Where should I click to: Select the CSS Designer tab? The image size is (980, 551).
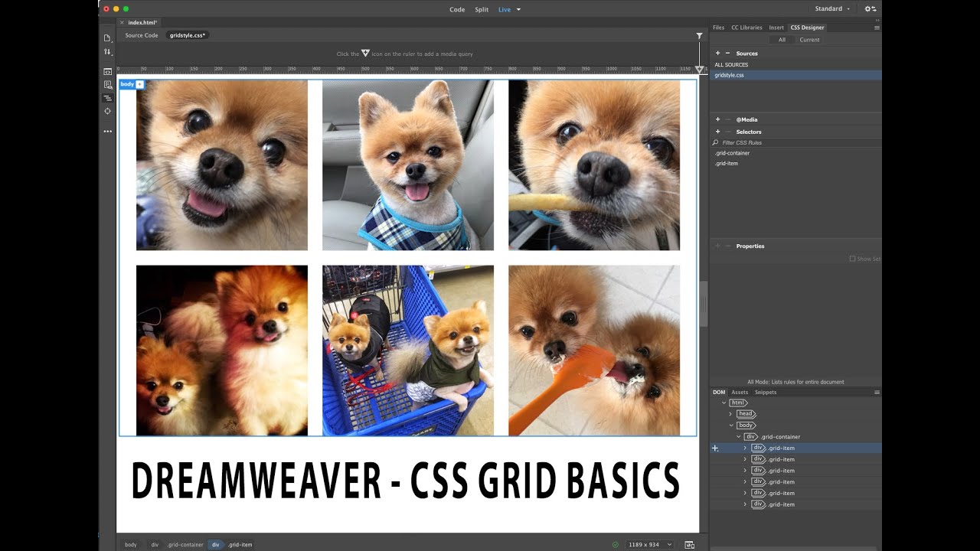pyautogui.click(x=807, y=28)
